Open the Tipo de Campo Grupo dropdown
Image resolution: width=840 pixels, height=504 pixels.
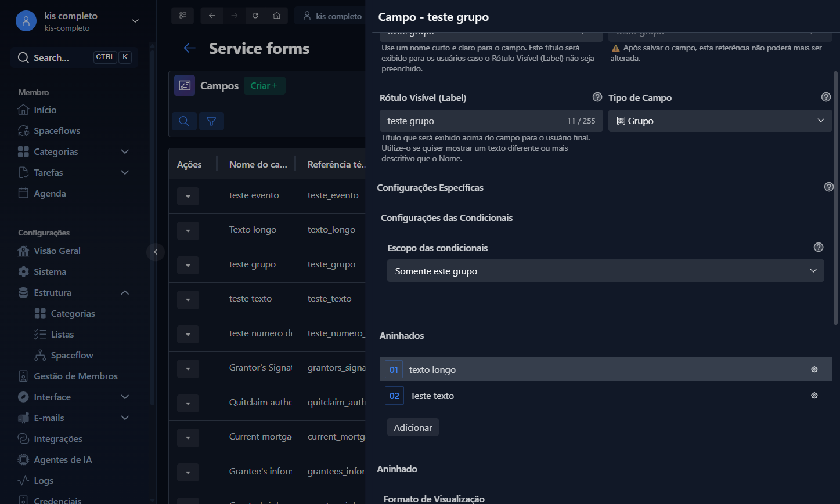coord(720,121)
